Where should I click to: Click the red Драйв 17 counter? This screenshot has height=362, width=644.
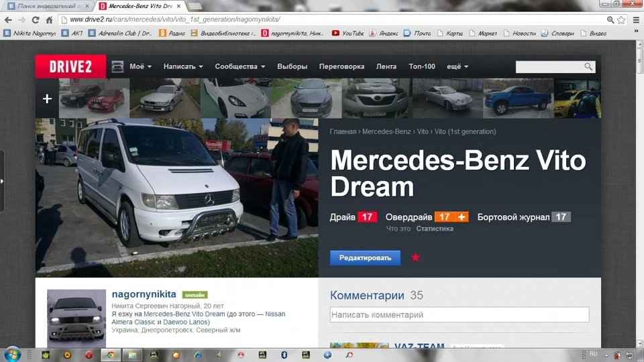coord(367,217)
